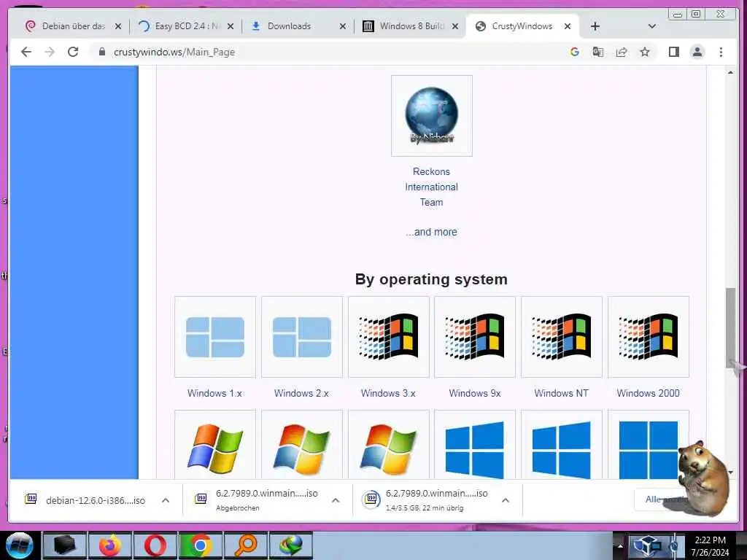
Task: Open the Reckons International Team globe thumbnail
Action: click(432, 115)
